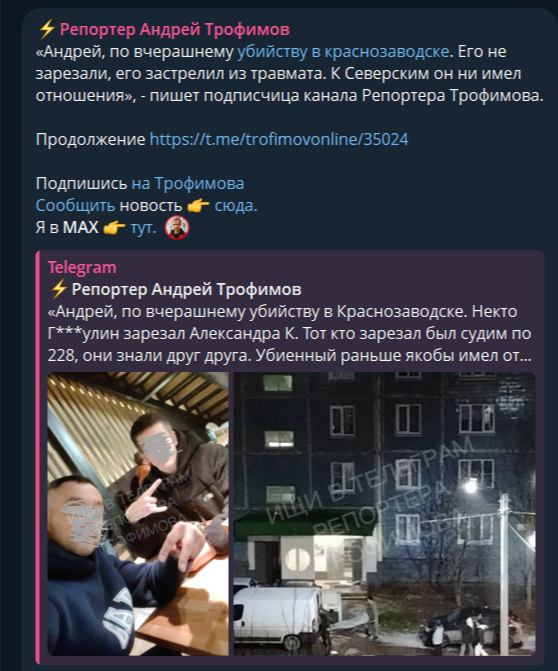Click the lightning emoji beside the top channel name
The height and width of the screenshot is (671, 558).
click(x=47, y=29)
